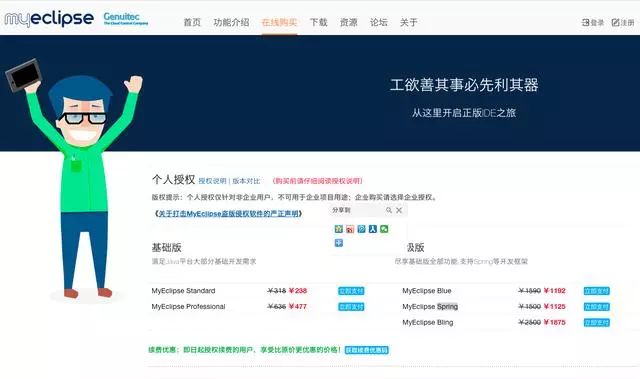The height and width of the screenshot is (379, 640).
Task: Click the 注册 register link
Action: tap(623, 22)
